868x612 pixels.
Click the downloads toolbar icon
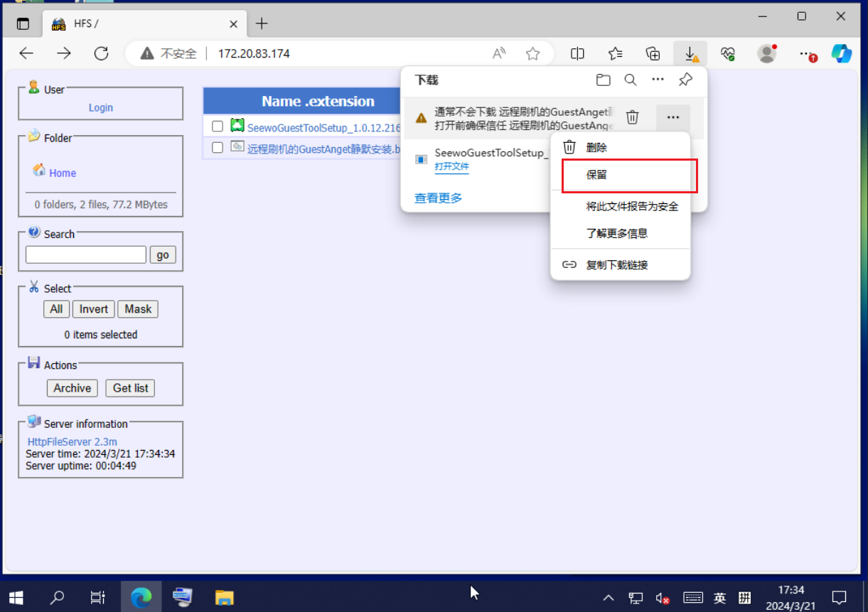click(x=690, y=53)
